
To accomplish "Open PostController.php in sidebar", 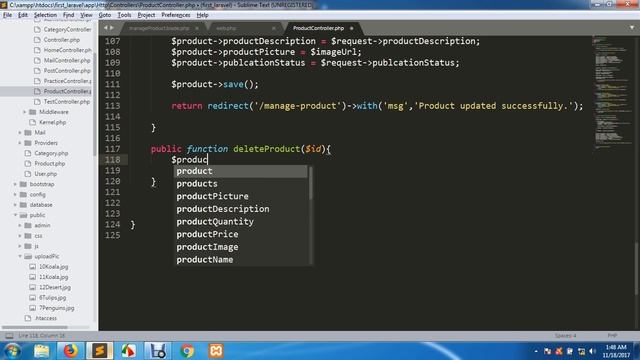I will point(67,71).
